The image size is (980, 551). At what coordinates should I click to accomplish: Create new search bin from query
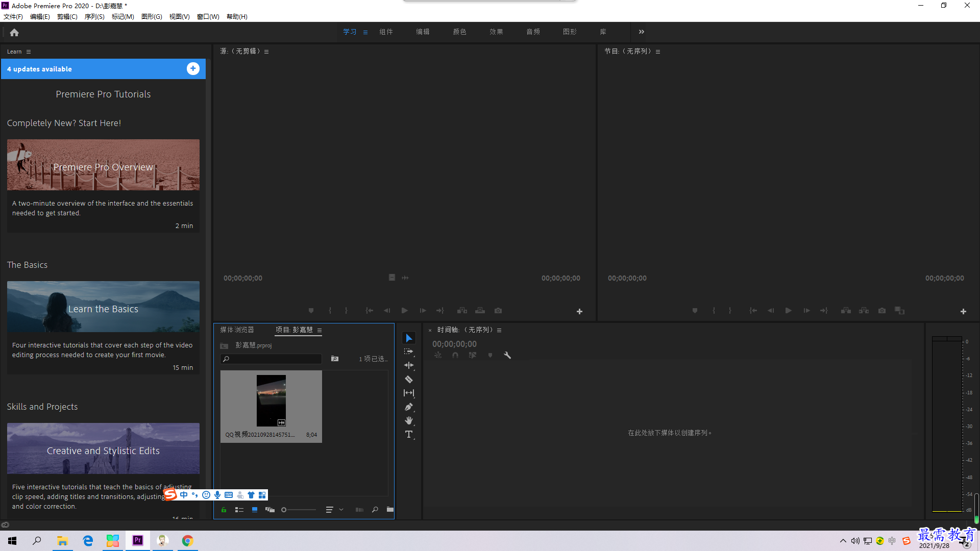click(x=335, y=359)
